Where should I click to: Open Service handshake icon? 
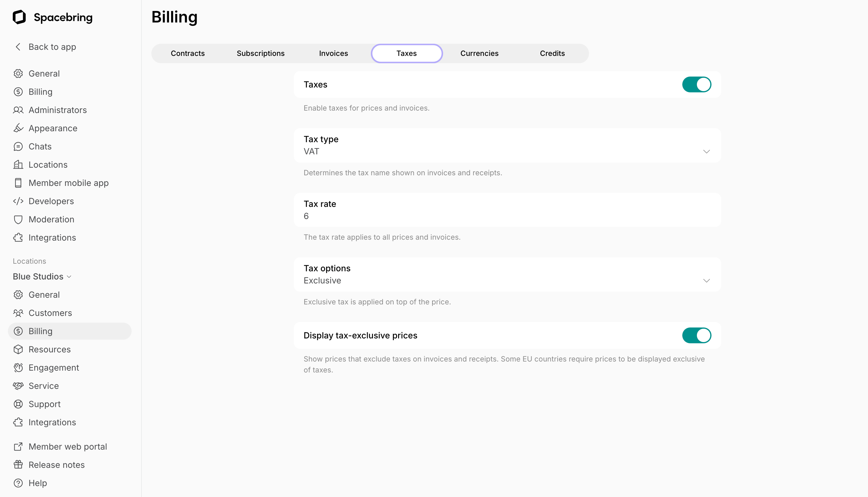(18, 386)
